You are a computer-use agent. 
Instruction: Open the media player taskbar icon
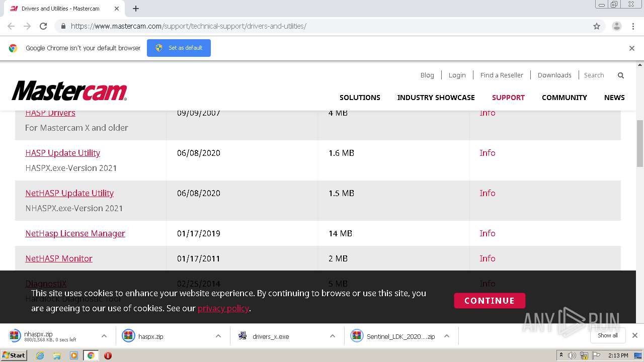click(74, 355)
